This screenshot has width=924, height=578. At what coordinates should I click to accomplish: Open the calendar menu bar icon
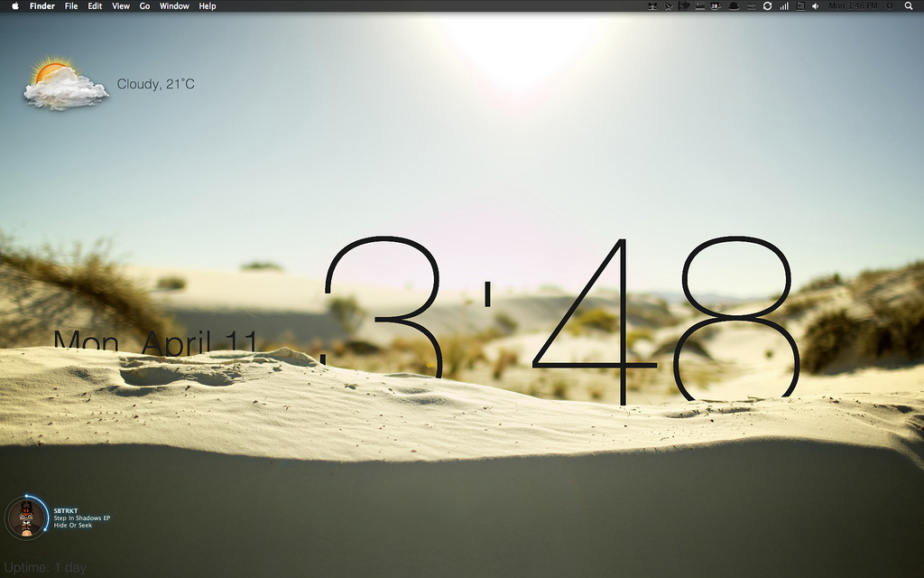pyautogui.click(x=800, y=6)
